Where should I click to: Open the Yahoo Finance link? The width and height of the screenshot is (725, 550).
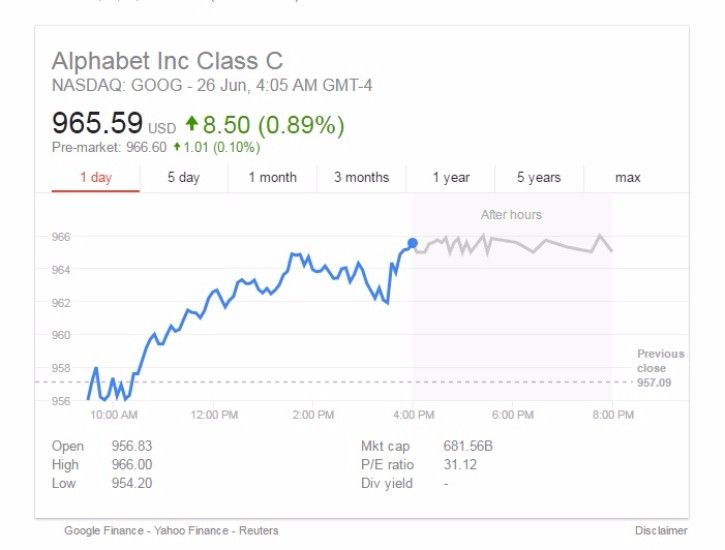click(186, 531)
